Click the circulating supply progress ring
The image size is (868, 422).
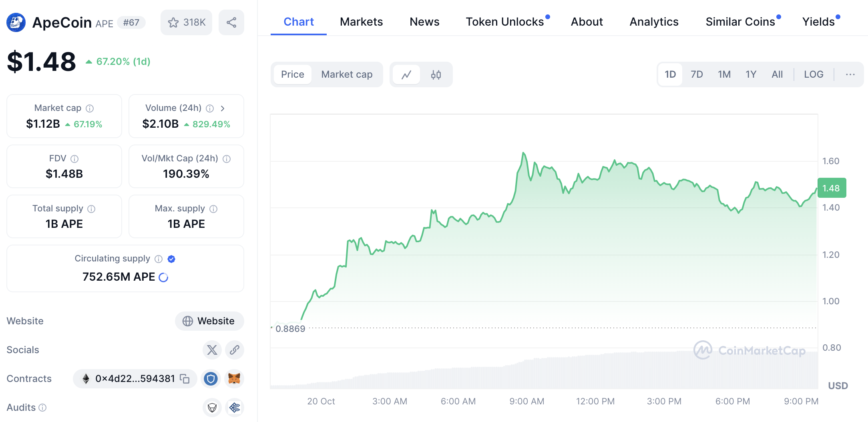coord(163,277)
